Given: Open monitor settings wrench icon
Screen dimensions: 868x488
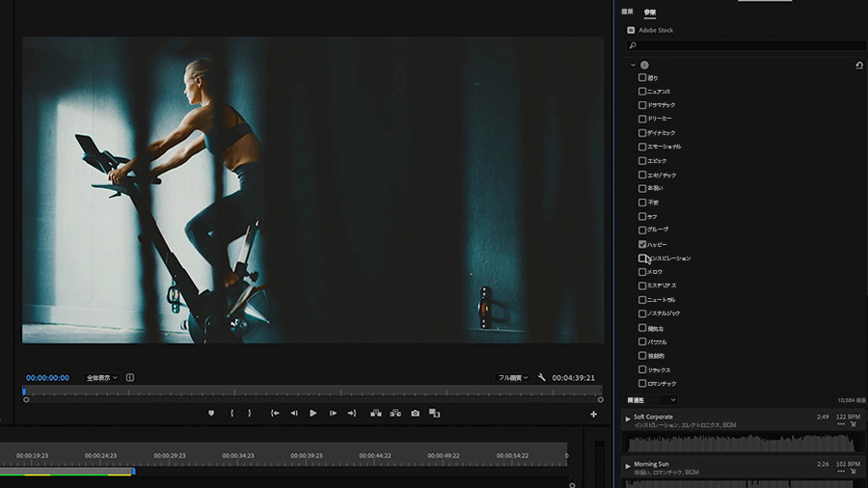Looking at the screenshot, I should 541,377.
